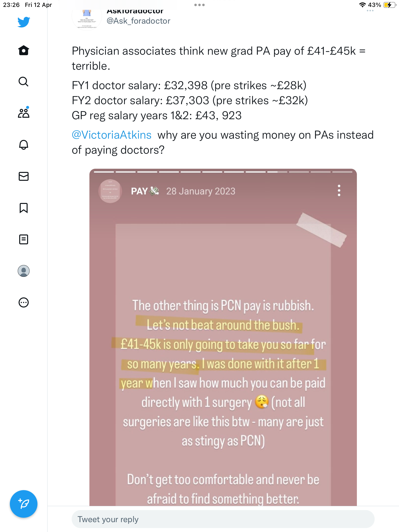Open the Notifications bell
Image resolution: width=399 pixels, height=532 pixels.
[x=24, y=145]
